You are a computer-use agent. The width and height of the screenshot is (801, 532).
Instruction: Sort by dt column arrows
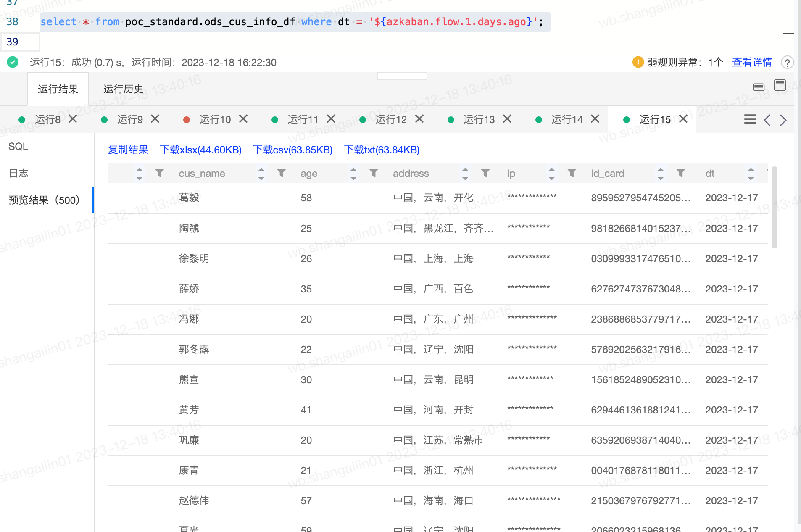click(x=751, y=174)
